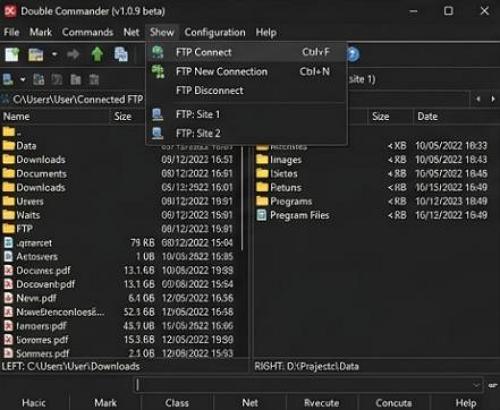The height and width of the screenshot is (410, 500).
Task: Click the forward arrow toolbar icon
Action: (x=73, y=54)
